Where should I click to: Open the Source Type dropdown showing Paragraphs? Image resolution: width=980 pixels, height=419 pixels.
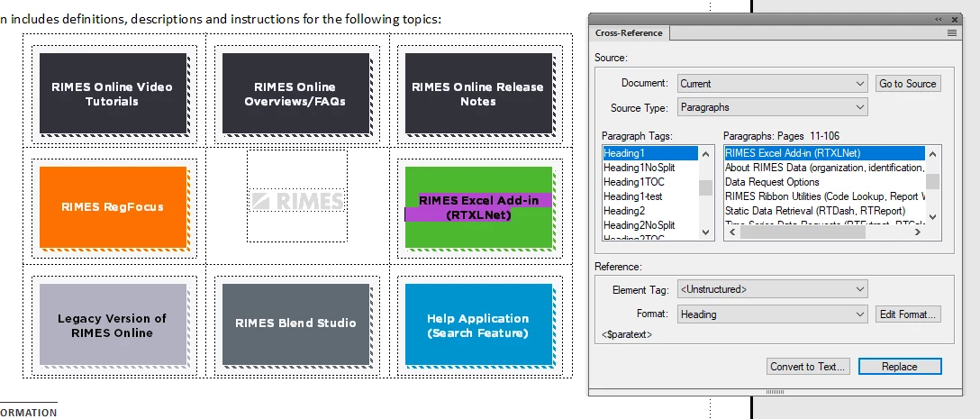pos(773,107)
